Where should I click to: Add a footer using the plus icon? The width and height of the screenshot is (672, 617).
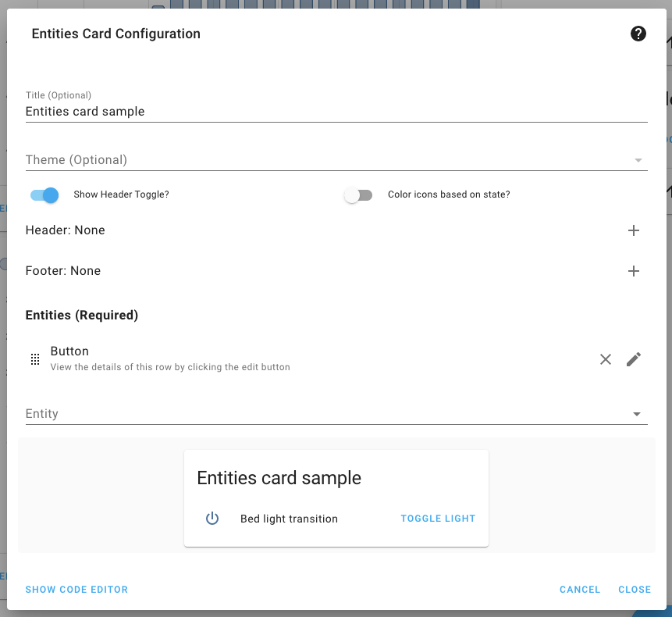[x=634, y=271]
